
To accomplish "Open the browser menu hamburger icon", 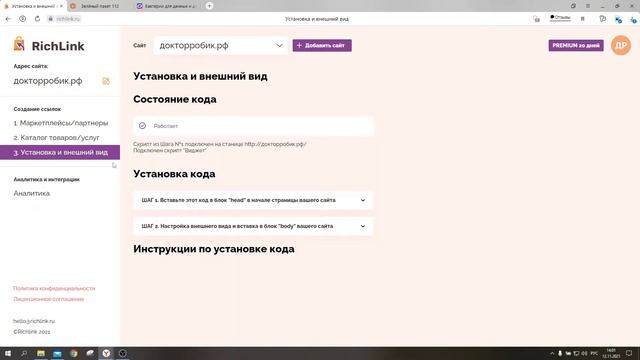I will [588, 6].
